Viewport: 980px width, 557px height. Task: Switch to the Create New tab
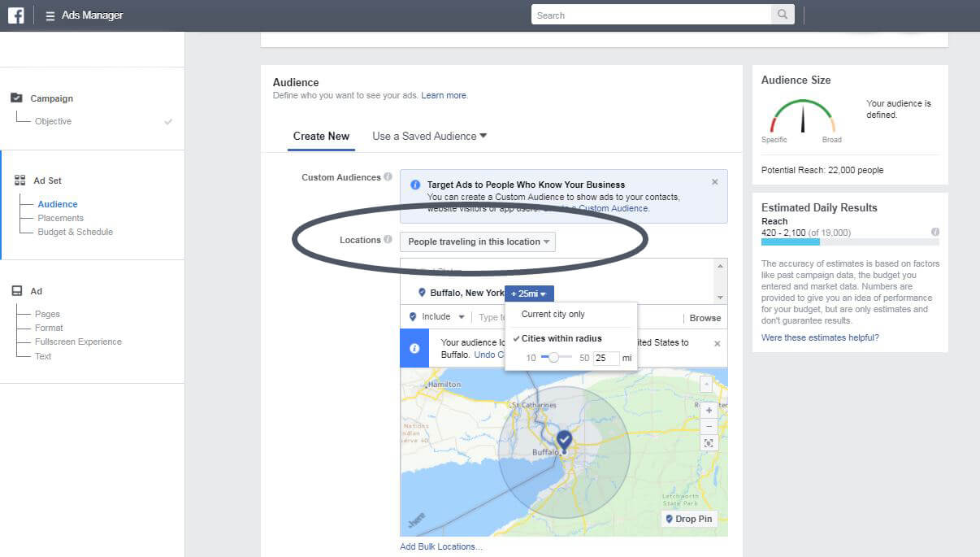[x=321, y=136]
